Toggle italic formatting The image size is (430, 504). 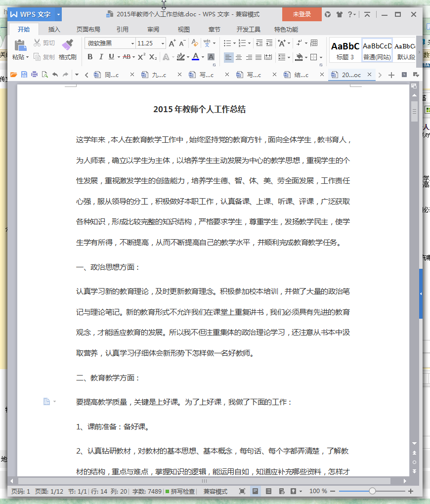tap(101, 57)
